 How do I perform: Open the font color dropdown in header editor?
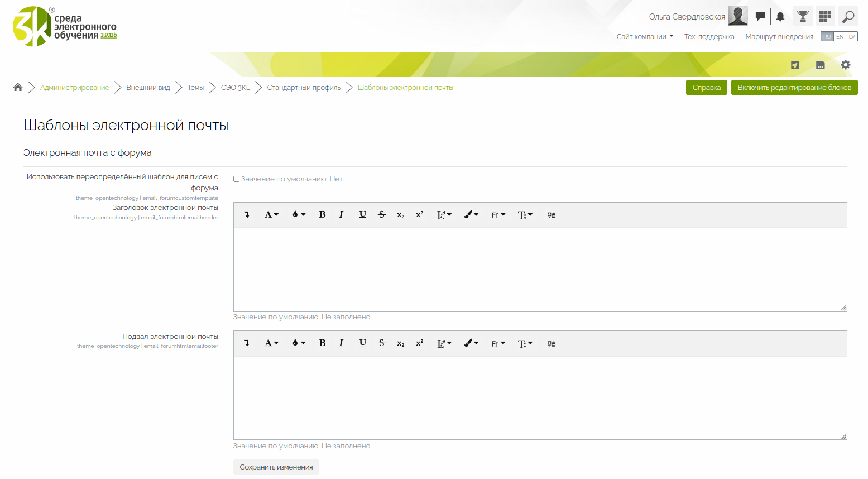click(x=299, y=215)
